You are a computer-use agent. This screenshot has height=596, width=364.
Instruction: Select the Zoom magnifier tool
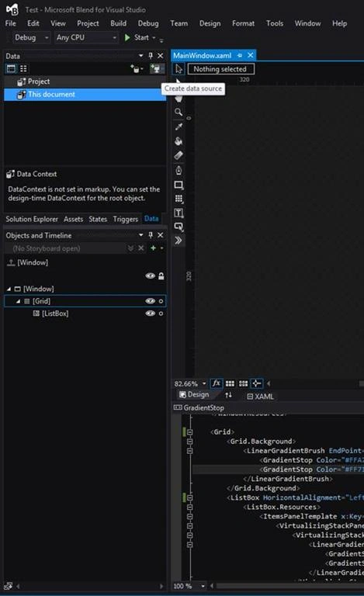[179, 112]
